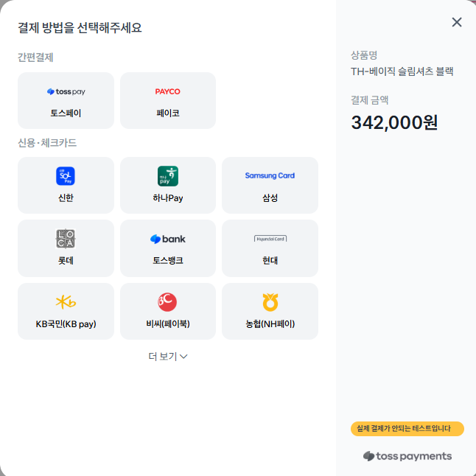Select the Samsung Card logo
Image resolution: width=476 pixels, height=476 pixels.
pos(270,175)
